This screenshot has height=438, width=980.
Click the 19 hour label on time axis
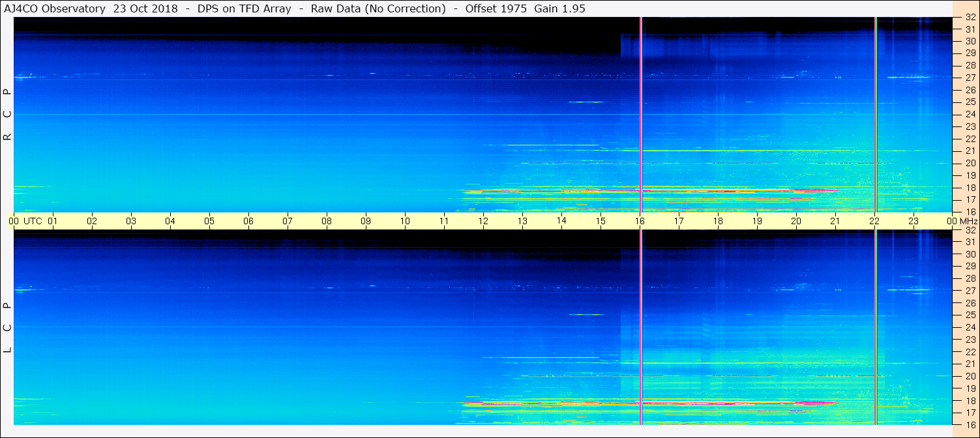[757, 221]
